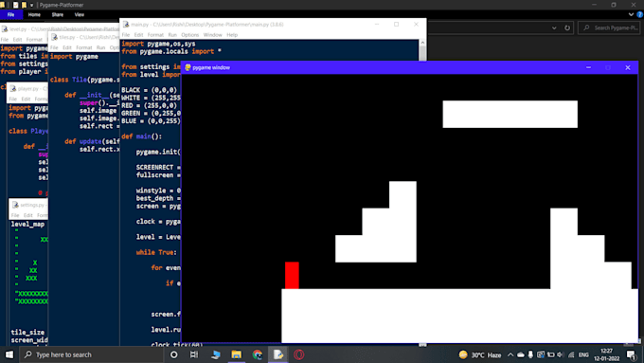Click the pygame window snake icon
The width and height of the screenshot is (644, 363).
[188, 67]
